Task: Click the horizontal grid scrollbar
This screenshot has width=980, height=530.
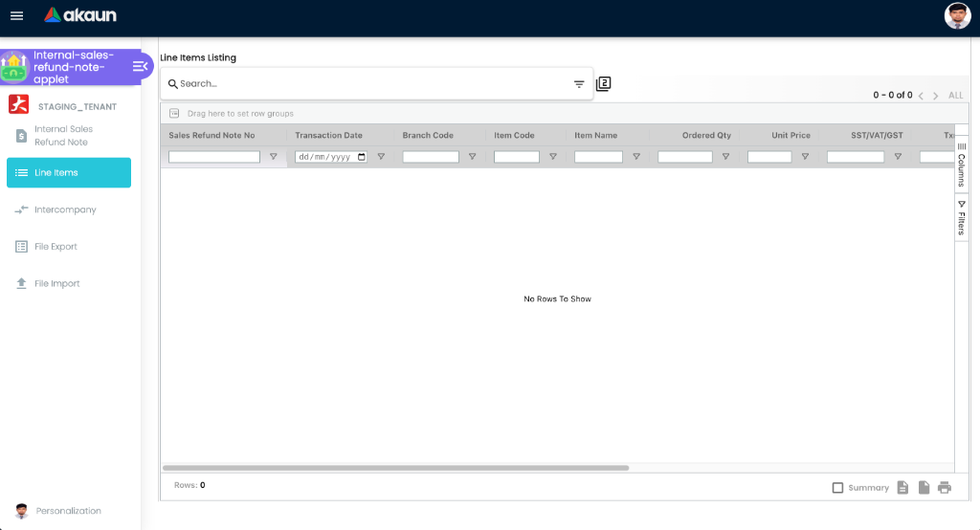Action: click(x=395, y=468)
